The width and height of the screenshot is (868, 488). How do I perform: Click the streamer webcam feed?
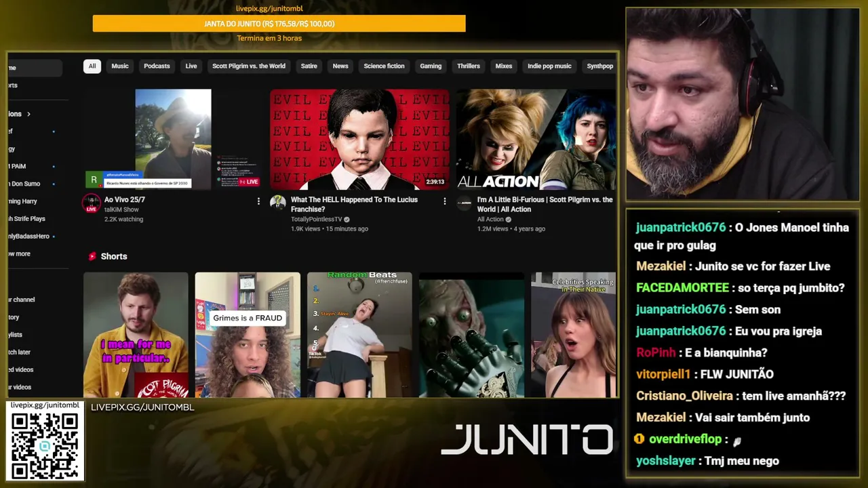(x=743, y=104)
